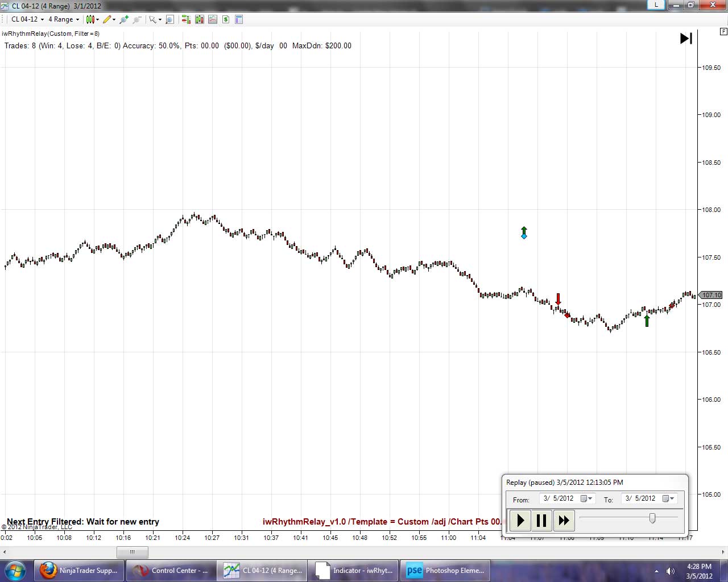Open the 4 Range period dropdown
The image size is (728, 582).
64,19
